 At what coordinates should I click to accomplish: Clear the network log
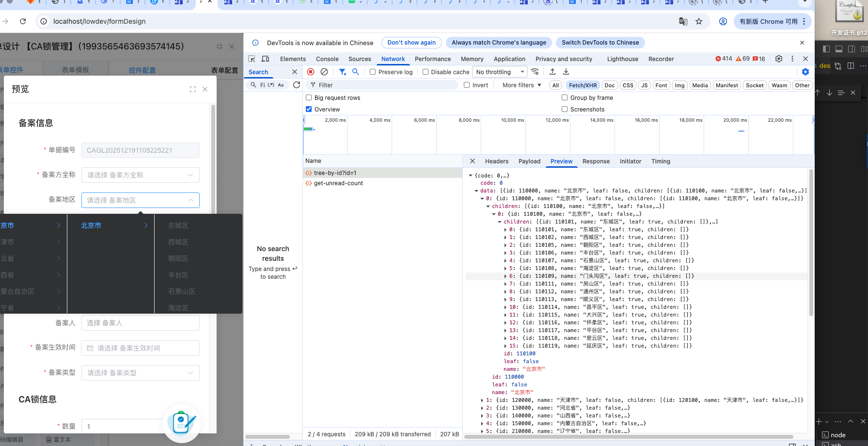[x=324, y=72]
